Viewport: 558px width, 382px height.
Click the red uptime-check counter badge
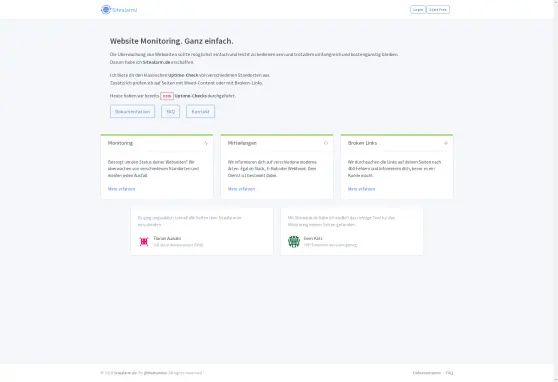tap(167, 96)
